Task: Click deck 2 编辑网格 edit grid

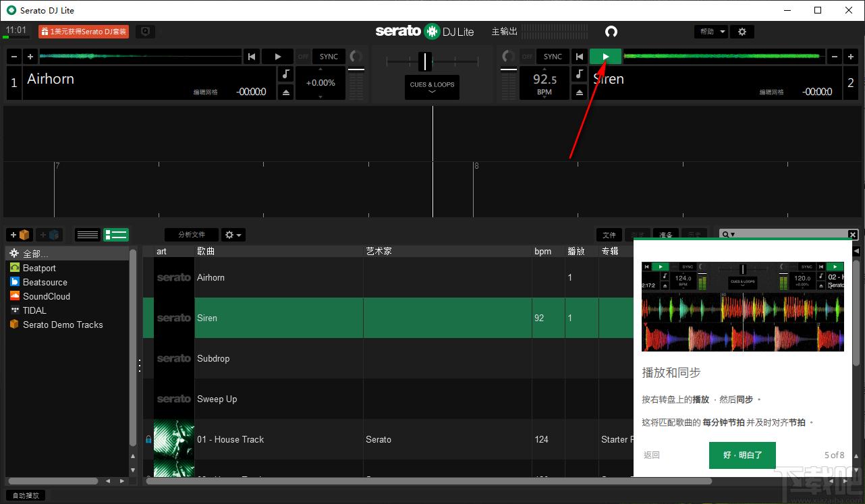Action: click(772, 92)
